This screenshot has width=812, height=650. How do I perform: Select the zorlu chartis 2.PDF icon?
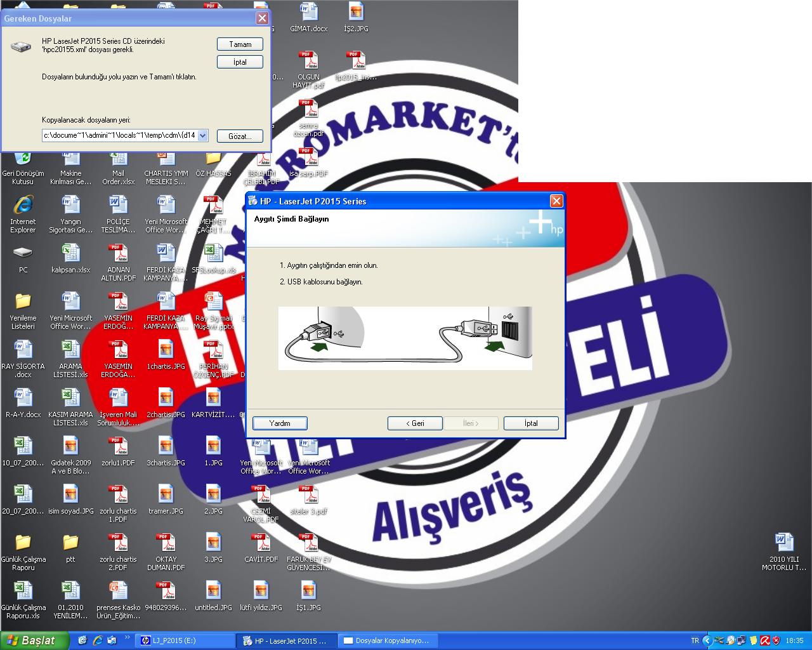[118, 542]
